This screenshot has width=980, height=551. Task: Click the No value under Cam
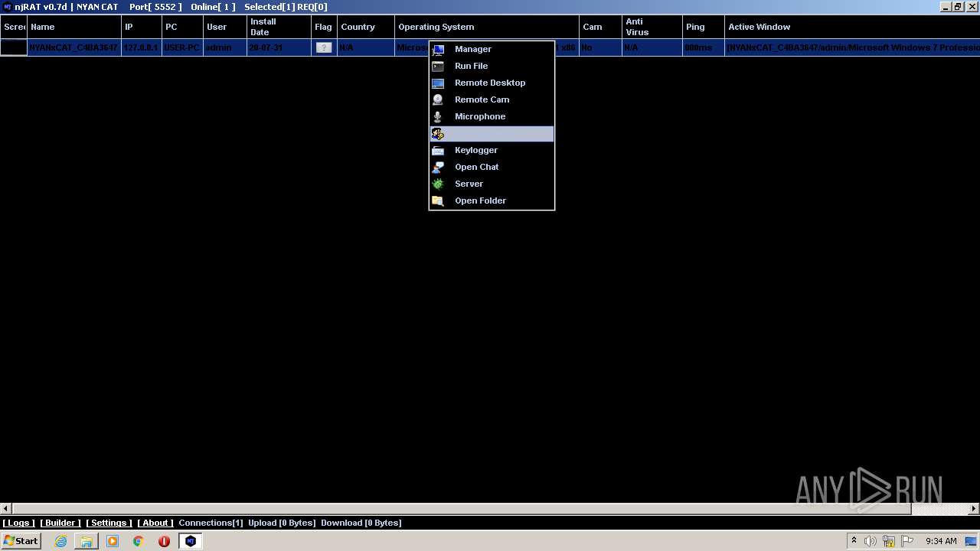587,47
